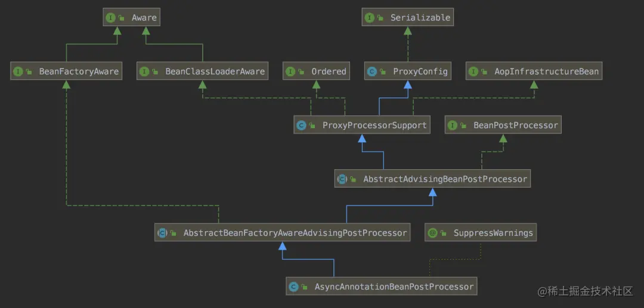Click the Serializable interface label

pyautogui.click(x=420, y=18)
